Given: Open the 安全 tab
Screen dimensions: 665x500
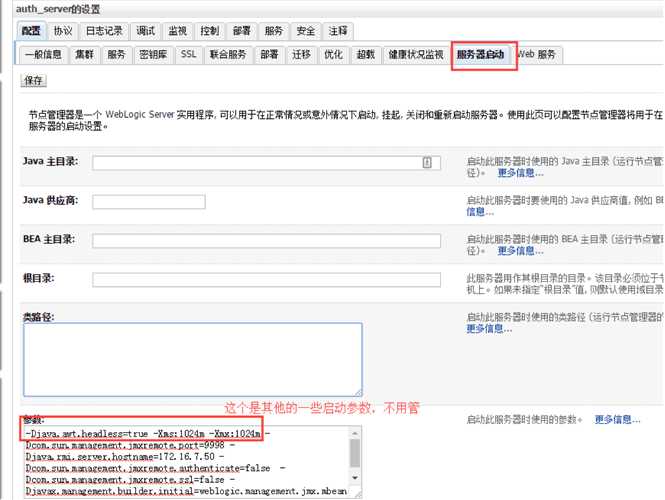Looking at the screenshot, I should (306, 31).
